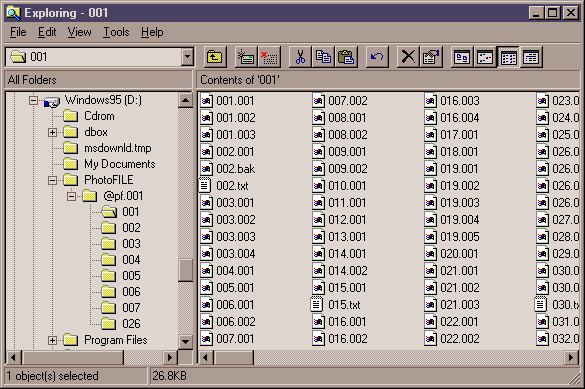This screenshot has height=389, width=585.
Task: Open the 001 folder path dropdown
Action: (x=187, y=57)
